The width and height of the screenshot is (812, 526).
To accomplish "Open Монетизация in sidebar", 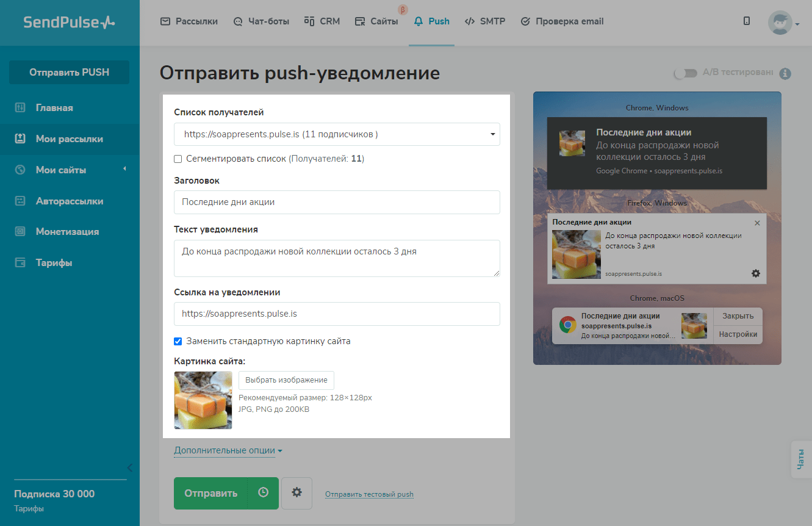I will [x=70, y=232].
